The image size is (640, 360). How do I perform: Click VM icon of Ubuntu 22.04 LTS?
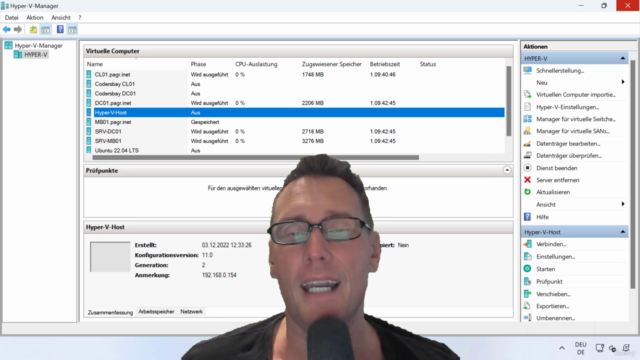(x=89, y=150)
